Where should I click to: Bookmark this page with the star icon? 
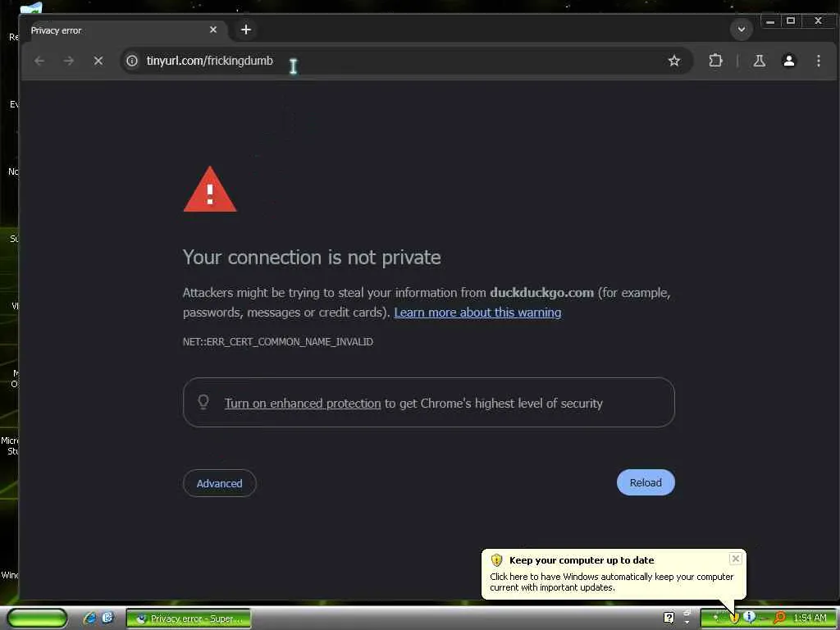(674, 61)
